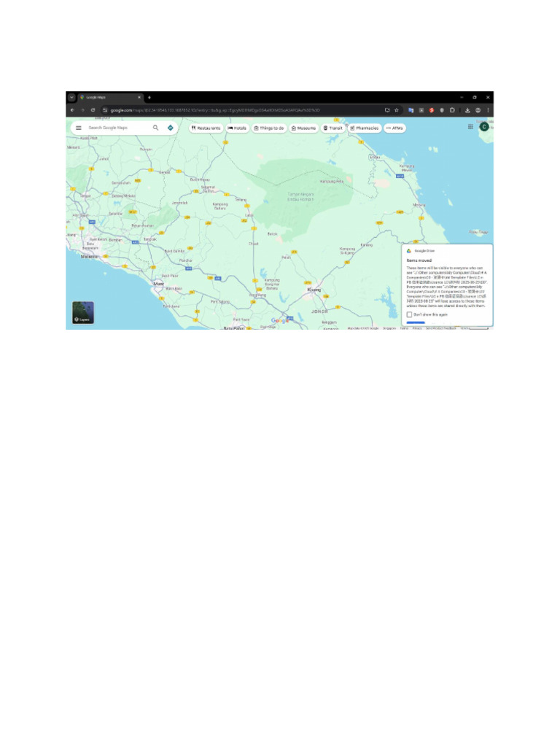Click the 'Kluang' city label
The height and width of the screenshot is (747, 560).
pos(314,290)
